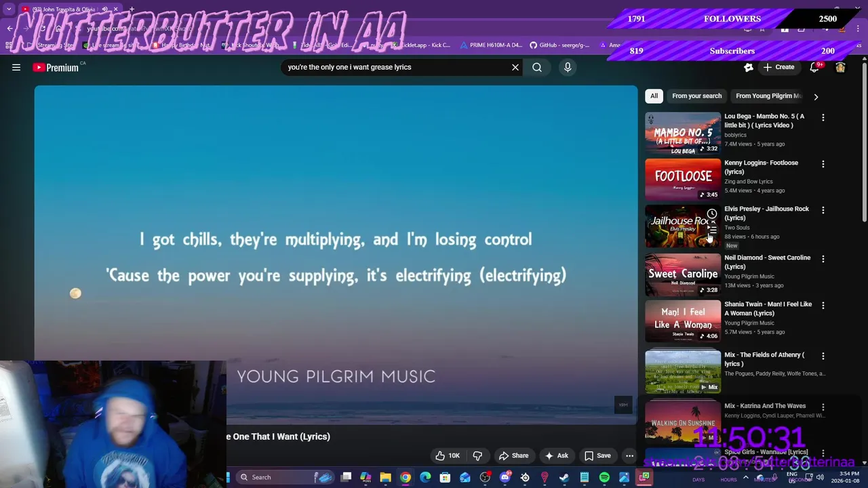Open the ENG language indicator
The width and height of the screenshot is (868, 488).
(792, 477)
